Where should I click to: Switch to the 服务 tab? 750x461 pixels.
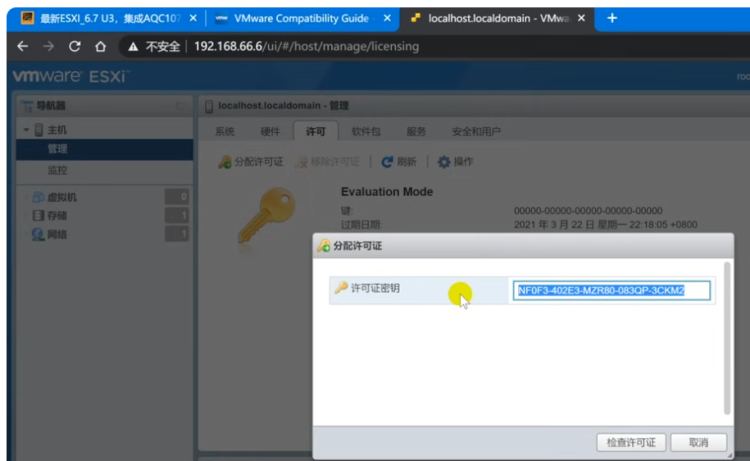(416, 132)
